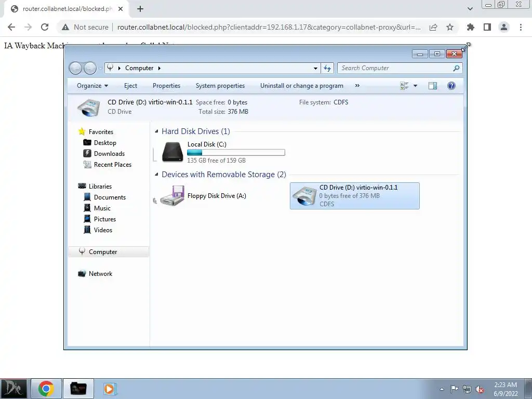Open previous locations dropdown in address bar
The width and height of the screenshot is (532, 399).
tap(315, 68)
